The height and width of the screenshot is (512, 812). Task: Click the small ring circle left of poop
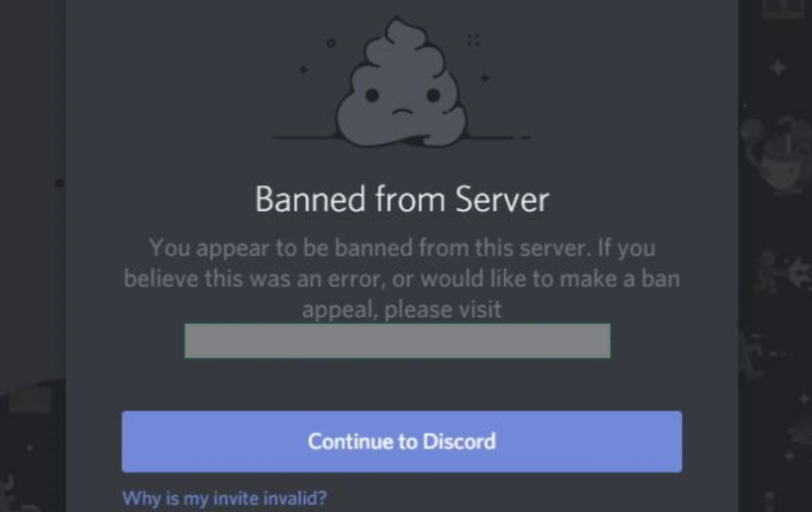pyautogui.click(x=331, y=43)
